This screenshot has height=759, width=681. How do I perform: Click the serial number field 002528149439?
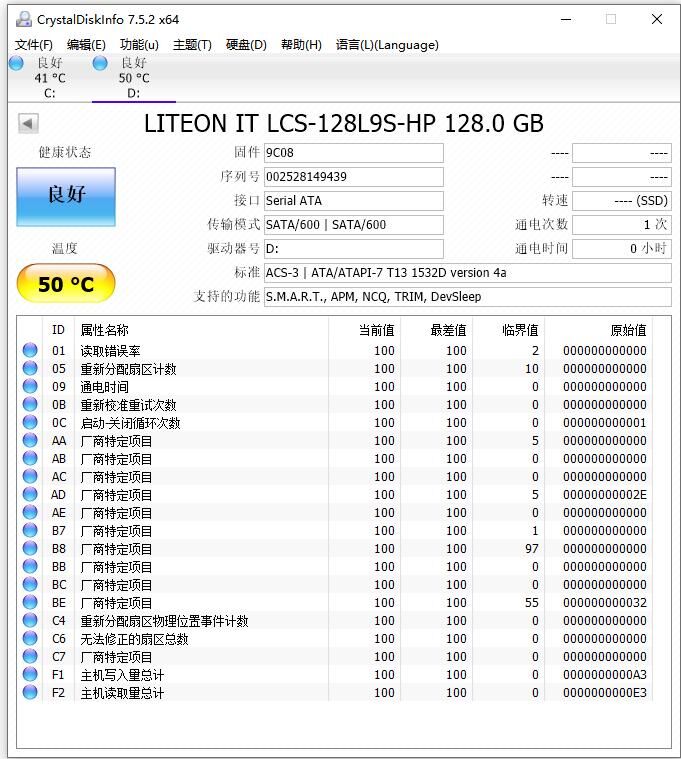pyautogui.click(x=354, y=177)
